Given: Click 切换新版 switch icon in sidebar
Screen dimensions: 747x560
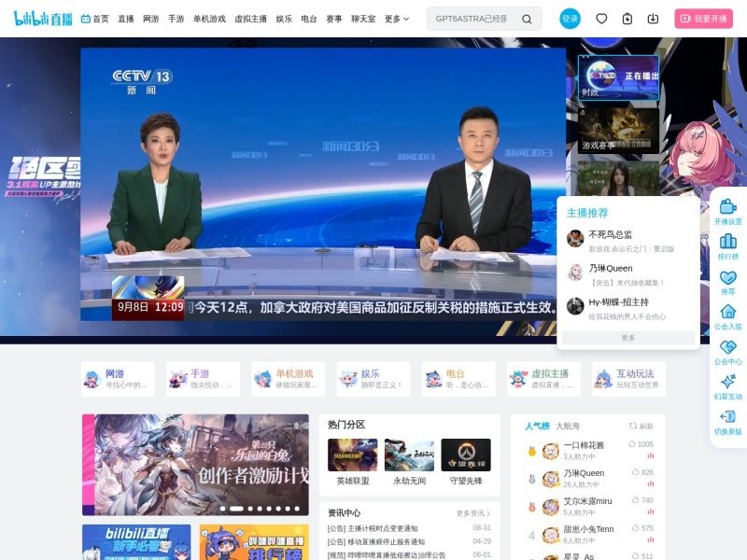Looking at the screenshot, I should 728,416.
